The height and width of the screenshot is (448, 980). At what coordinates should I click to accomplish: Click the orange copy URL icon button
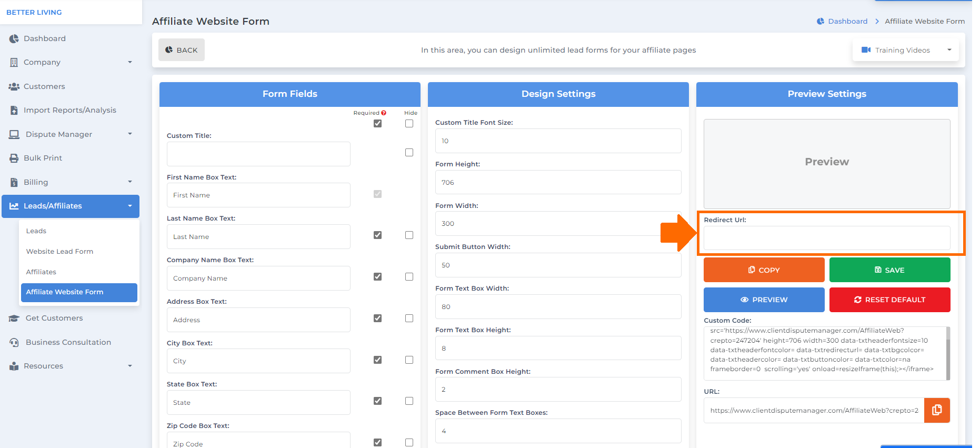(x=937, y=410)
